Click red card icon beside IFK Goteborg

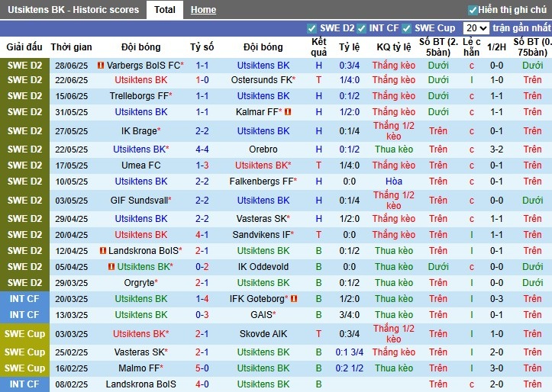[x=294, y=299]
